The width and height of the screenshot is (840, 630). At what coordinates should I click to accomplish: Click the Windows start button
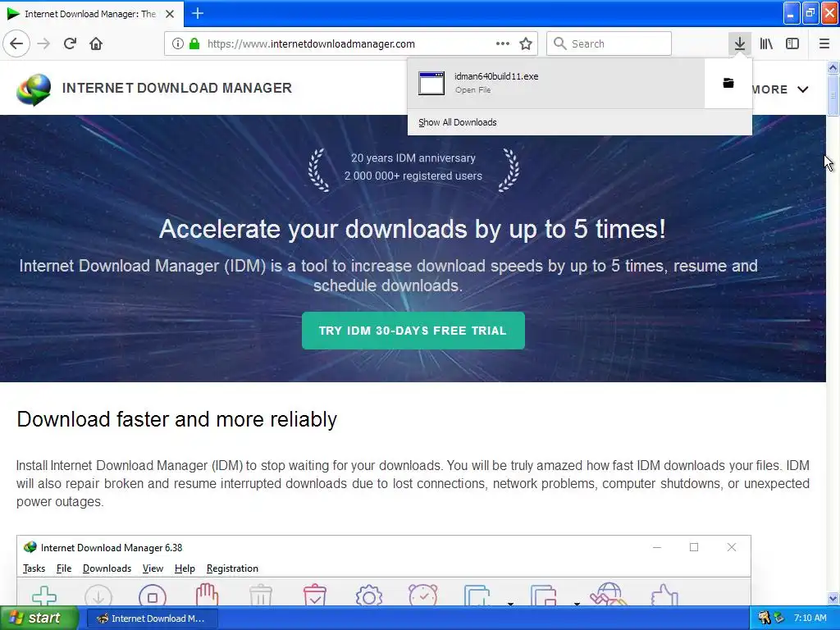click(x=39, y=619)
